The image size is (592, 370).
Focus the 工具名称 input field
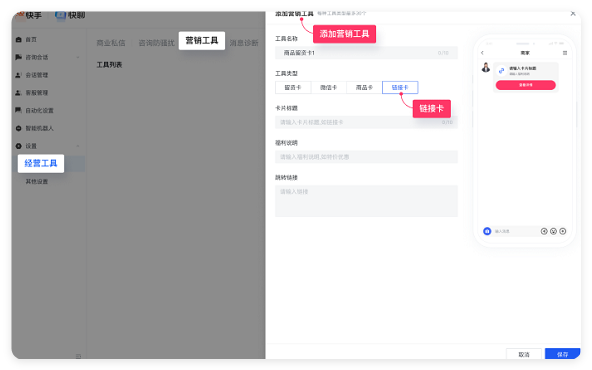tap(366, 53)
